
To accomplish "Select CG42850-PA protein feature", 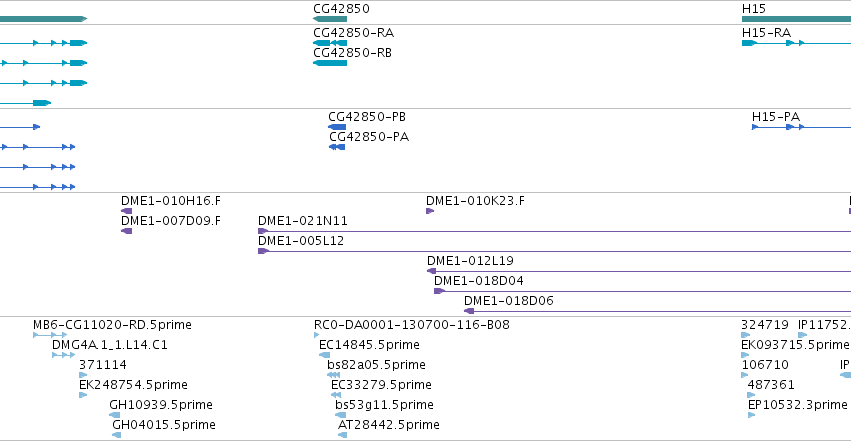I will (x=337, y=147).
